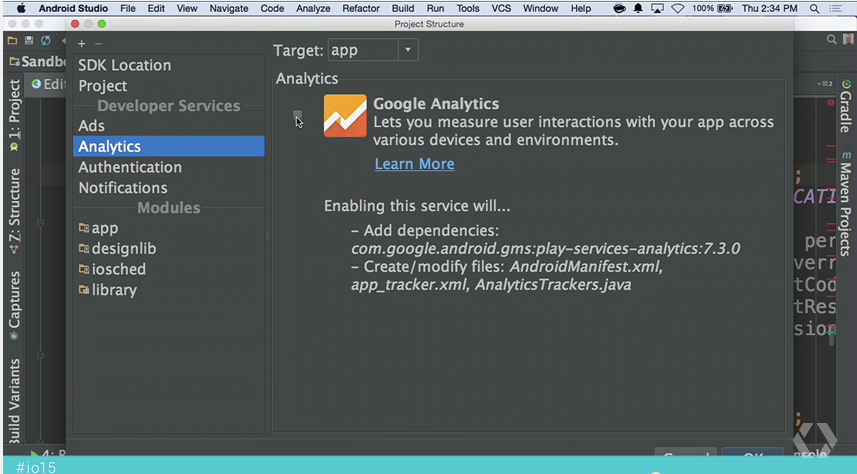Open the View menu

click(187, 8)
